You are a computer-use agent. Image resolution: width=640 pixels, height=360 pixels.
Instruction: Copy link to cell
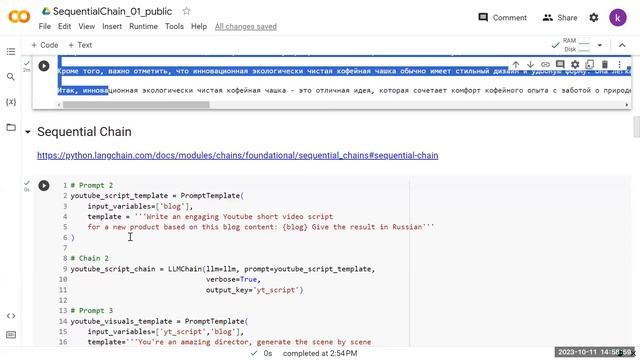(545, 64)
